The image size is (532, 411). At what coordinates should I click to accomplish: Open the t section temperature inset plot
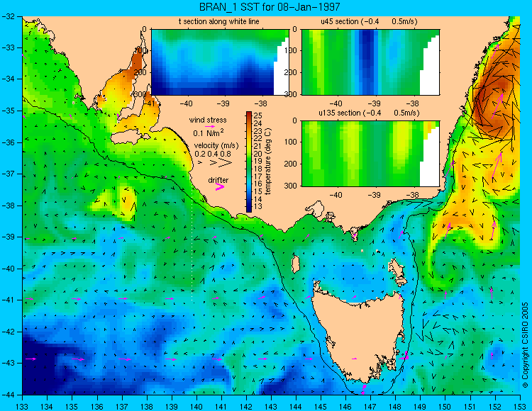tap(220, 62)
